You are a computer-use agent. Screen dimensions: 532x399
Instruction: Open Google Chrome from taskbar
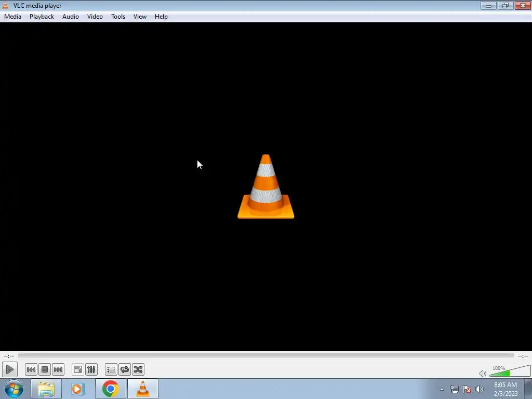(110, 389)
